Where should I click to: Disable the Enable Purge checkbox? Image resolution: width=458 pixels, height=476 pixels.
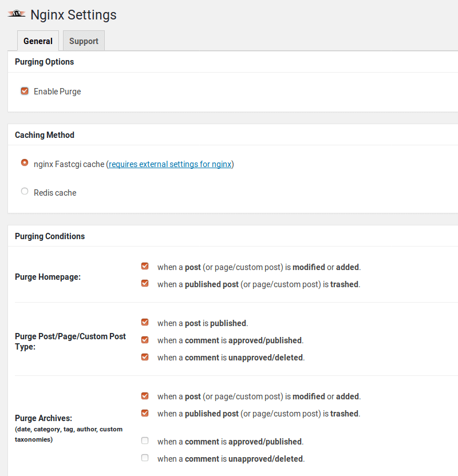[x=25, y=91]
